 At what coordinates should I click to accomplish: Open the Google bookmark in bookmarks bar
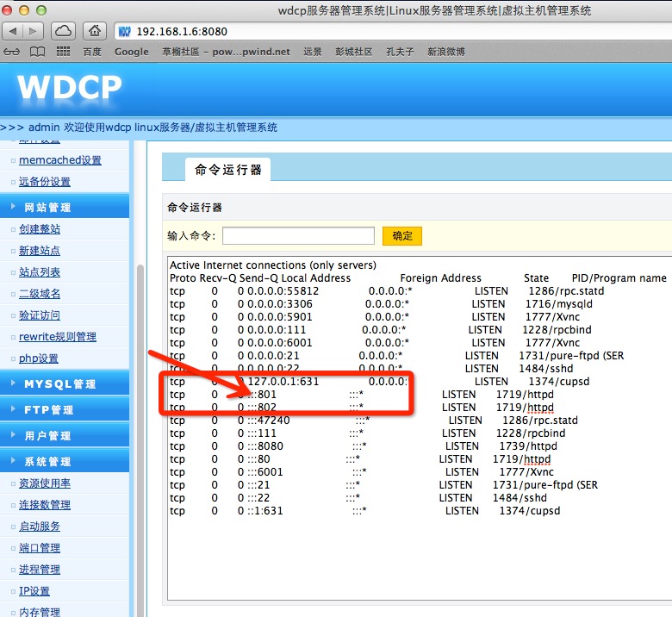(x=131, y=52)
